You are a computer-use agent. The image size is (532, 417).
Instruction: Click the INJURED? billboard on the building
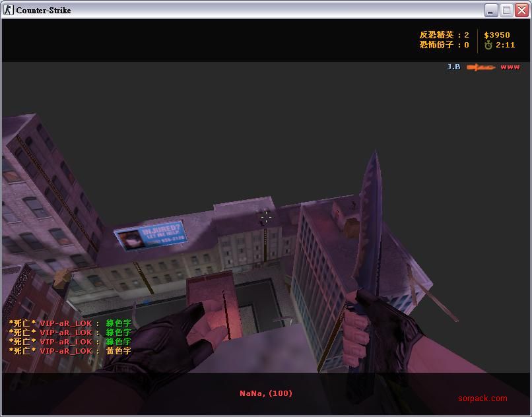(x=150, y=234)
